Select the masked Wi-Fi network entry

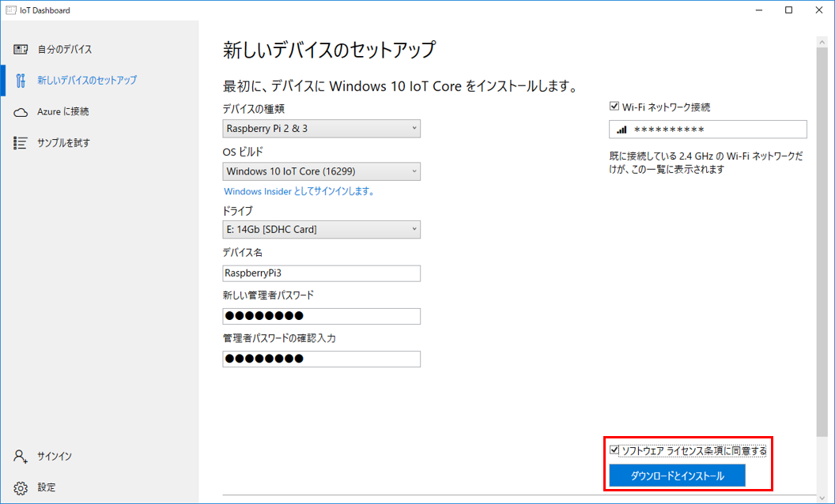[x=708, y=130]
